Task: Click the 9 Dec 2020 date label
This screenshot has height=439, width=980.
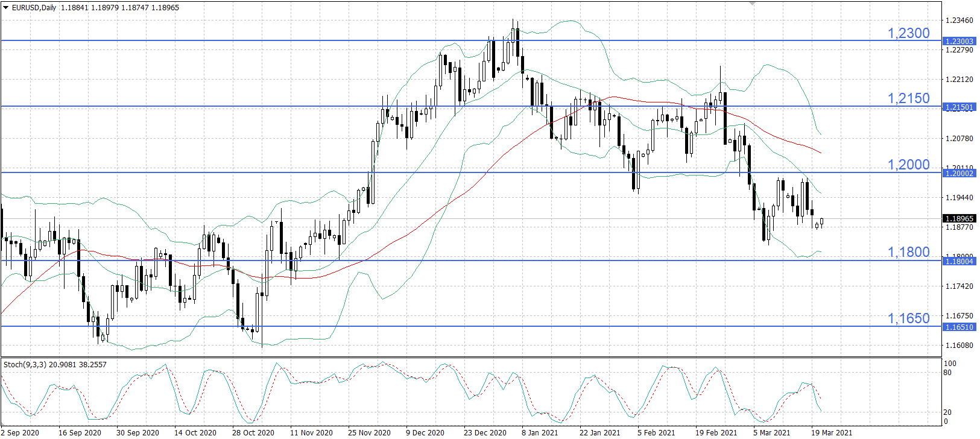Action: coord(425,433)
